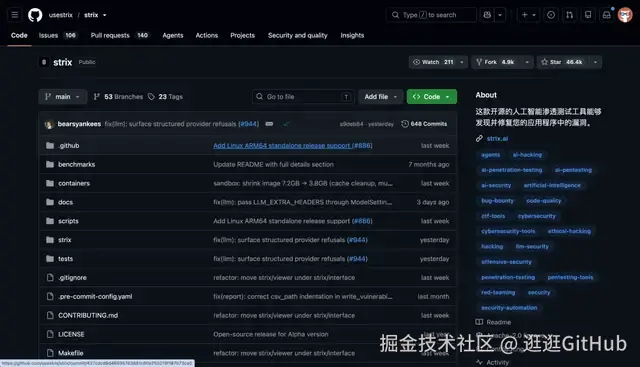This screenshot has width=640, height=367.
Task: Open the .github folder
Action: click(69, 146)
